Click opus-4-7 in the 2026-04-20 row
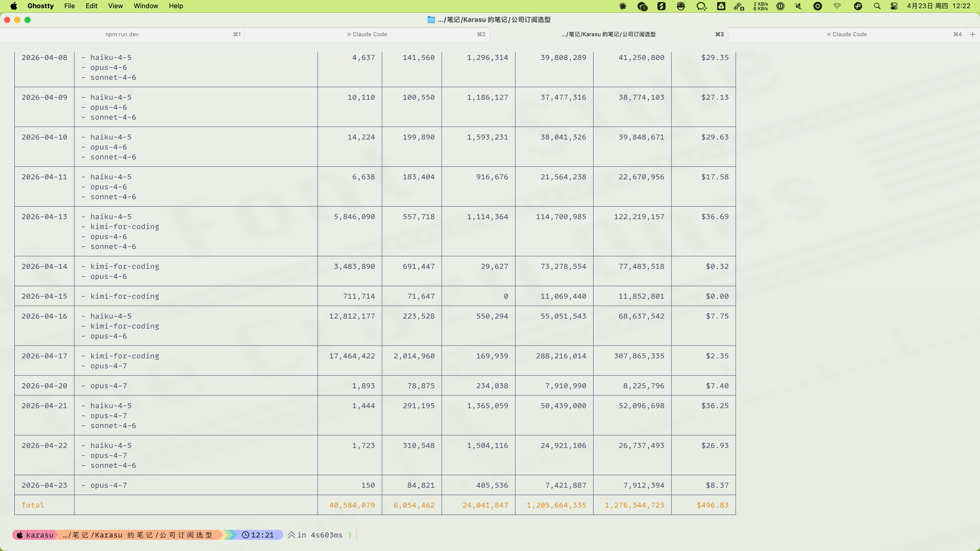Image resolution: width=980 pixels, height=551 pixels. coord(109,386)
